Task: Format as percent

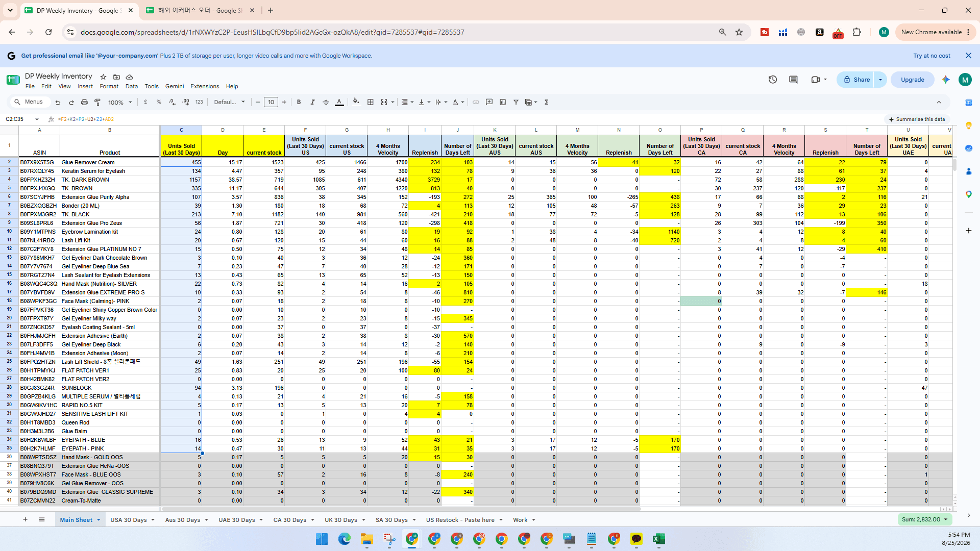Action: coord(159,102)
